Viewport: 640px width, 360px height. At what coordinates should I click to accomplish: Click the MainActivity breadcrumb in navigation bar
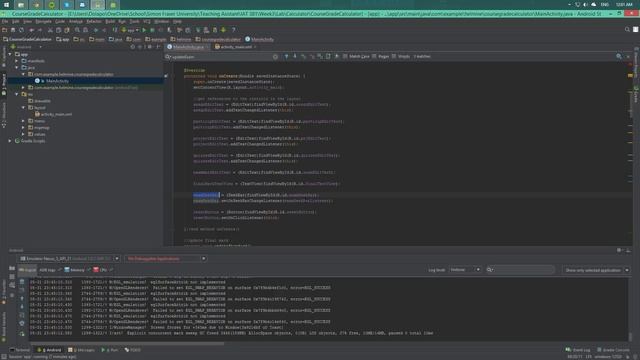click(x=260, y=39)
